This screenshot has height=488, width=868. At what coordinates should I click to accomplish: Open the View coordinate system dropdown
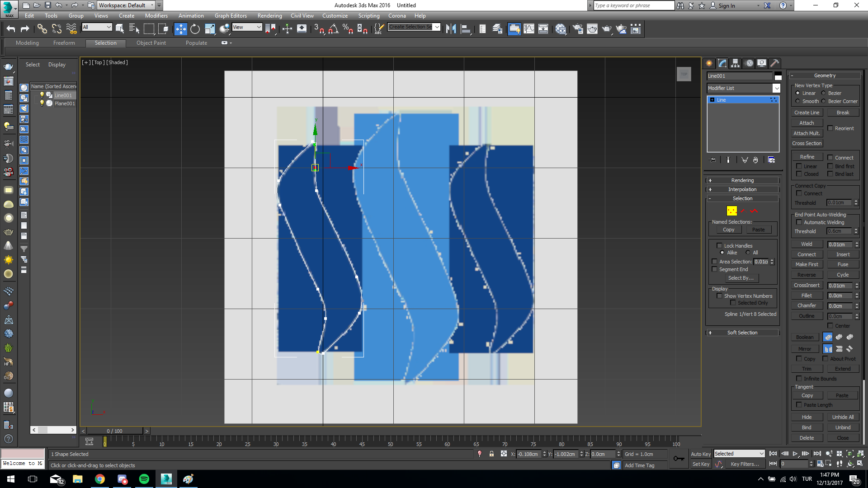pyautogui.click(x=247, y=27)
